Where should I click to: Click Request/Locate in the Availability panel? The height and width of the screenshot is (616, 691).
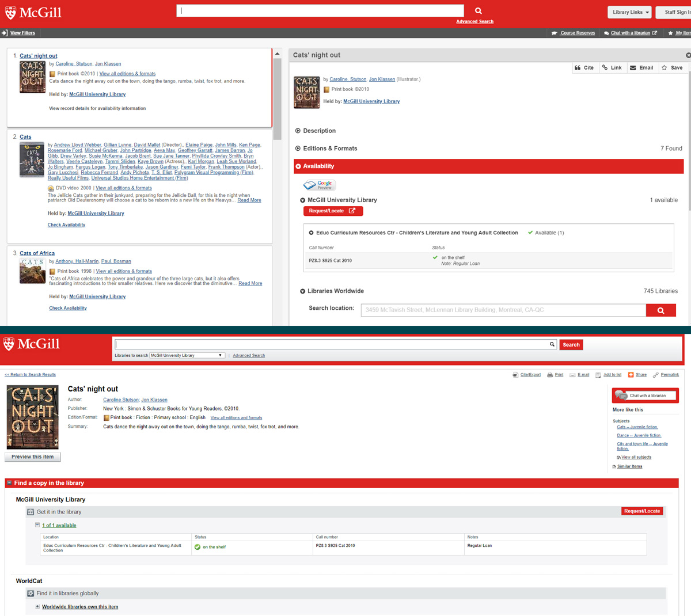click(333, 211)
